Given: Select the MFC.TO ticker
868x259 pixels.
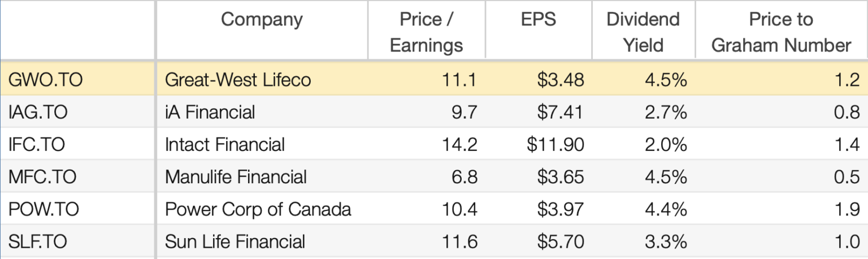Looking at the screenshot, I should [x=42, y=177].
